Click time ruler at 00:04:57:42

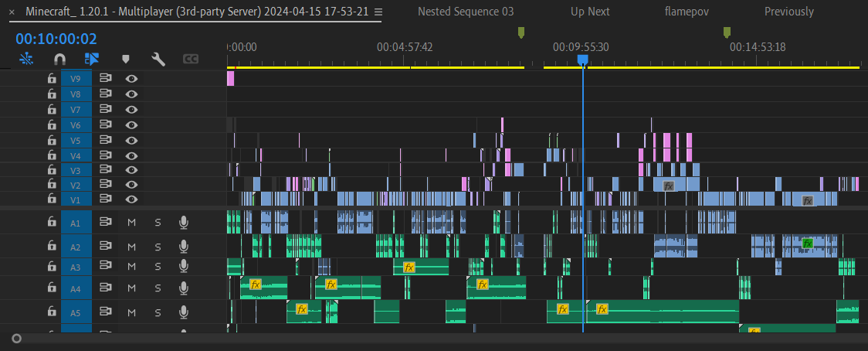405,47
